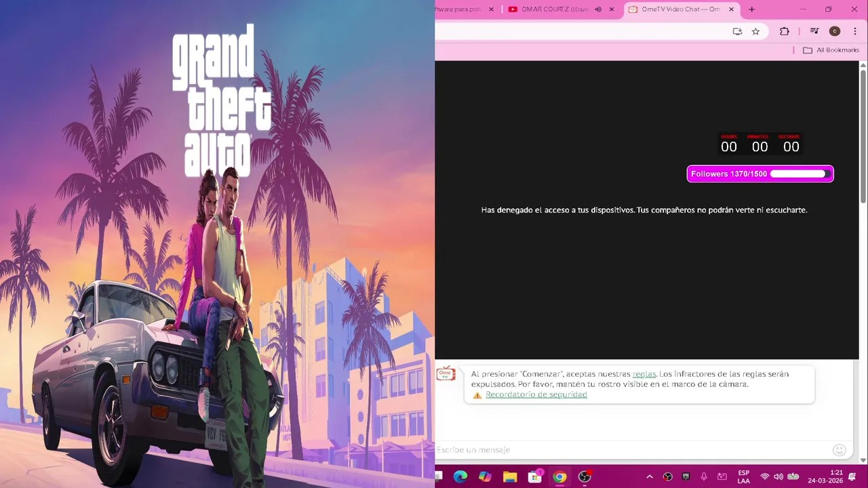Open the Wi-Fi network tray icon

[765, 476]
